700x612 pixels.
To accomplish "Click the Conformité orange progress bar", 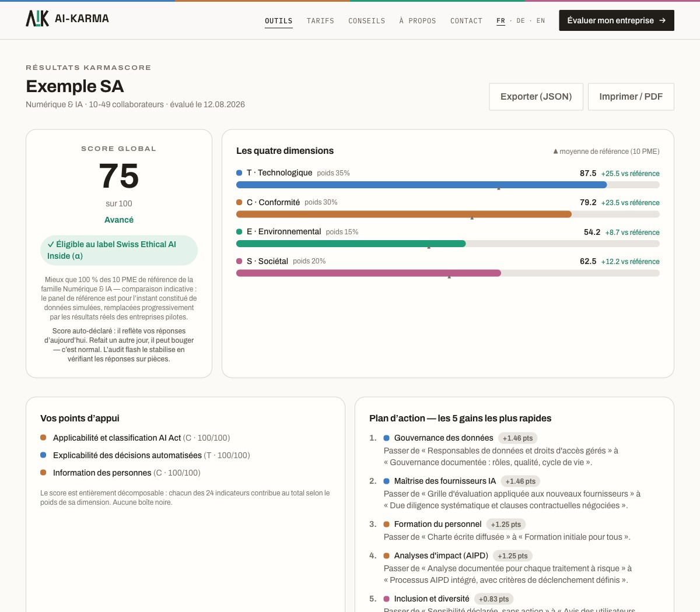I will pyautogui.click(x=404, y=214).
